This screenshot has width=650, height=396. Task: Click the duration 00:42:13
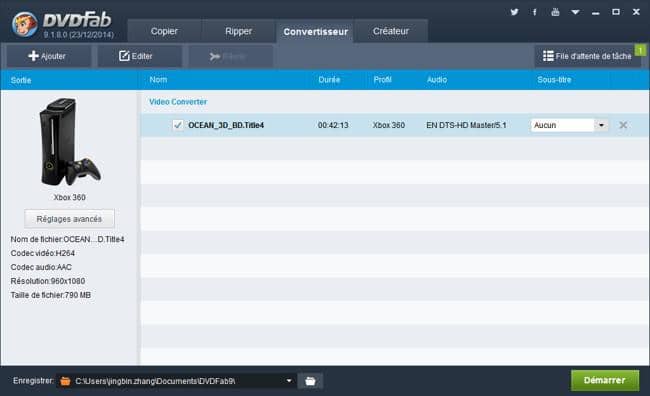point(333,125)
